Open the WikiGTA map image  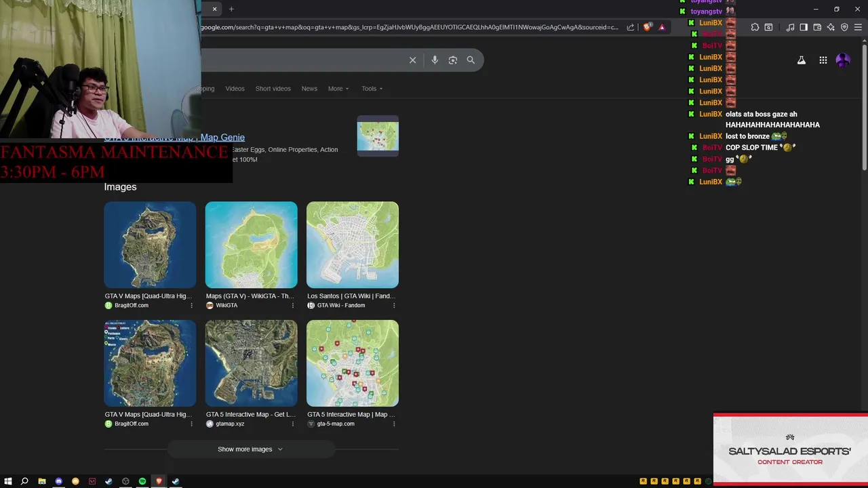(251, 245)
